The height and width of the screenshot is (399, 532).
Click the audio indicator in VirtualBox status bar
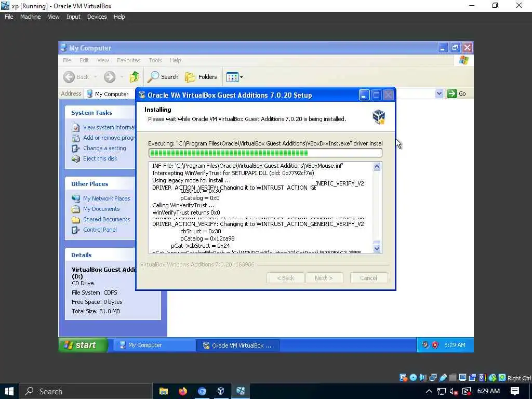[x=423, y=378]
